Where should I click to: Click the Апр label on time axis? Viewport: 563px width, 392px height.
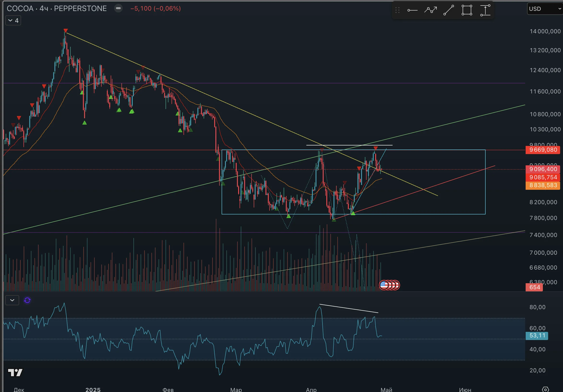pos(311,390)
